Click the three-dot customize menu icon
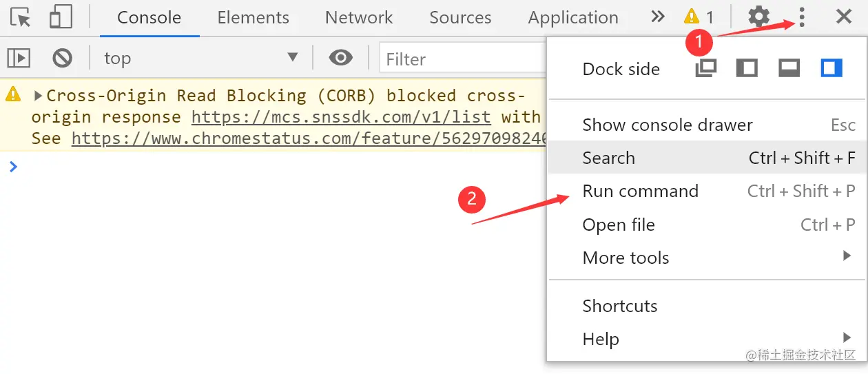 802,17
